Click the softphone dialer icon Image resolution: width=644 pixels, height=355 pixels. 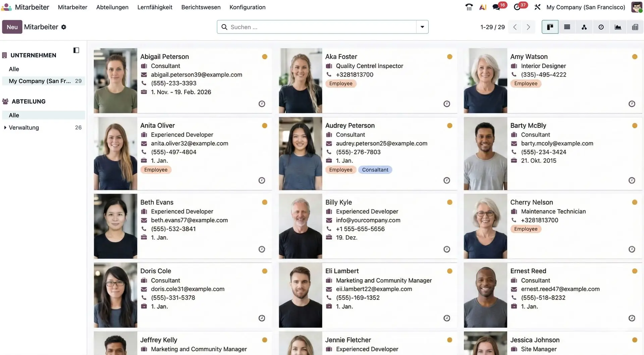(x=469, y=7)
